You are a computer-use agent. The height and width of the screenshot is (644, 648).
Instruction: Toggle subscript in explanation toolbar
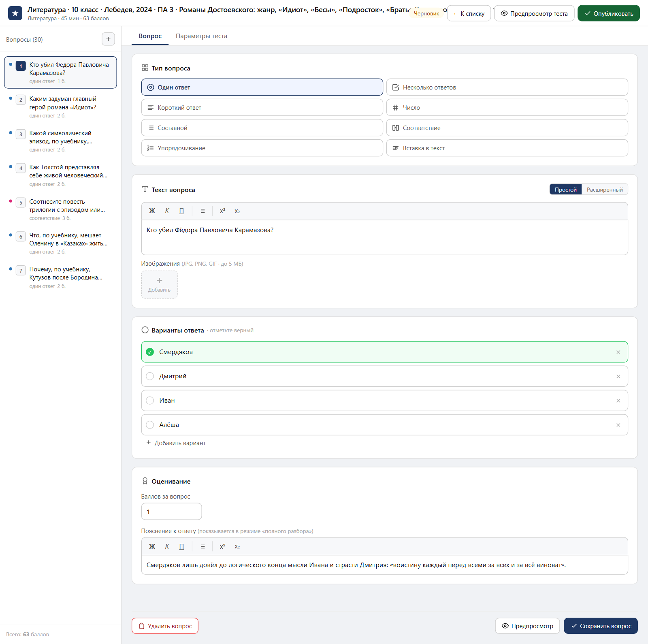pyautogui.click(x=237, y=546)
